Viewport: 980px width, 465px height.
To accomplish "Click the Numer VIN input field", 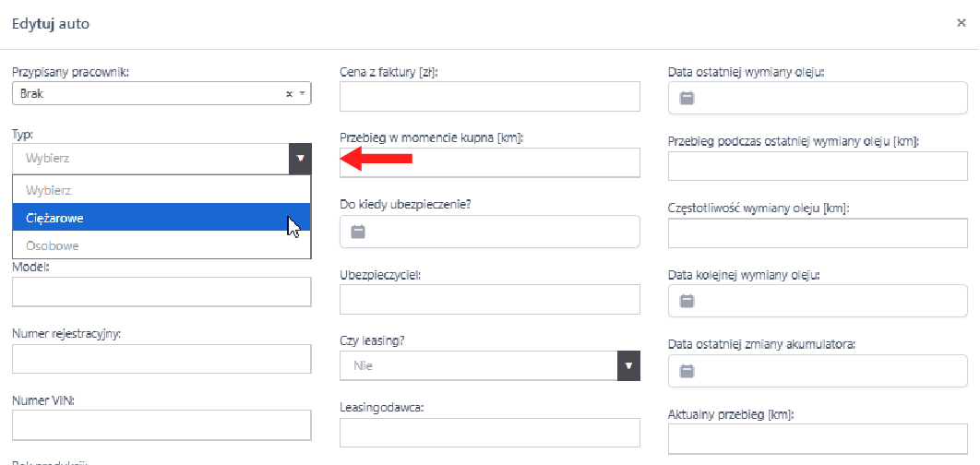I will (x=161, y=425).
